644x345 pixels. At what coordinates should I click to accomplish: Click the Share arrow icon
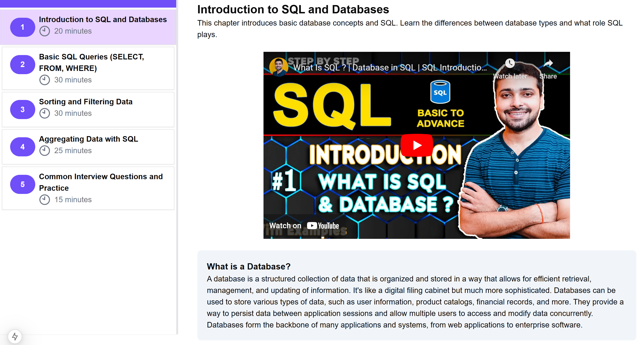548,64
